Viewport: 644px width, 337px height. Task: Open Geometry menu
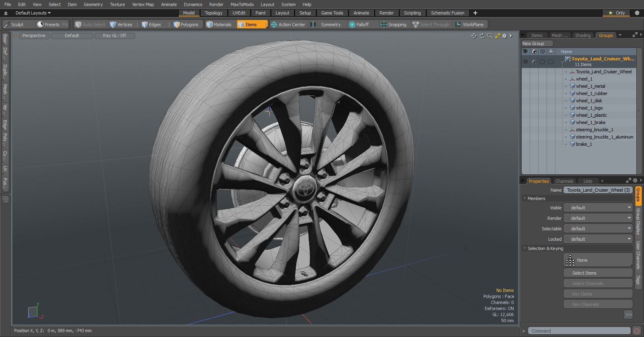point(93,4)
